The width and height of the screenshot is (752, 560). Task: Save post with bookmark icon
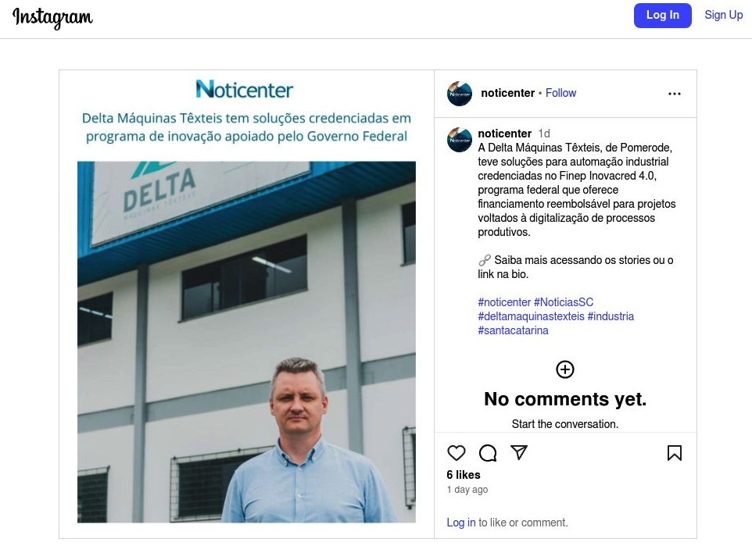[x=675, y=453]
